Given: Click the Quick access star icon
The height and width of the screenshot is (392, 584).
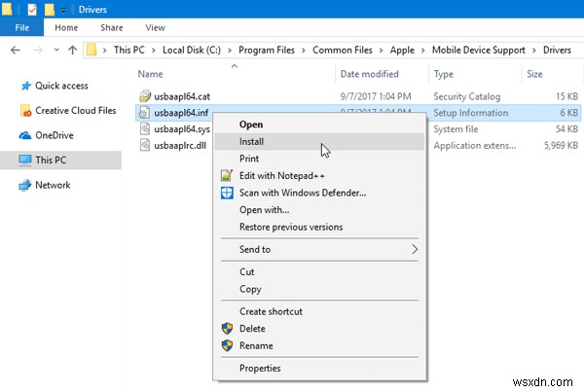Looking at the screenshot, I should pyautogui.click(x=23, y=86).
